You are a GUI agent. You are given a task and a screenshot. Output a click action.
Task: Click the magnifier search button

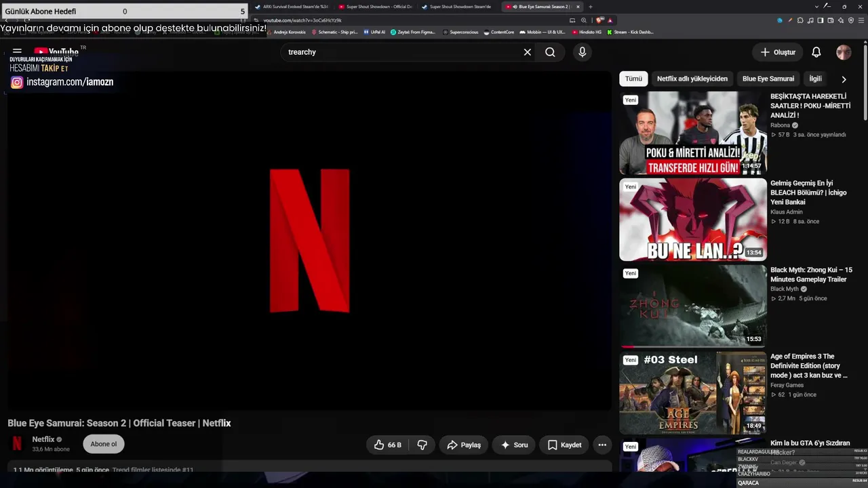pos(550,52)
